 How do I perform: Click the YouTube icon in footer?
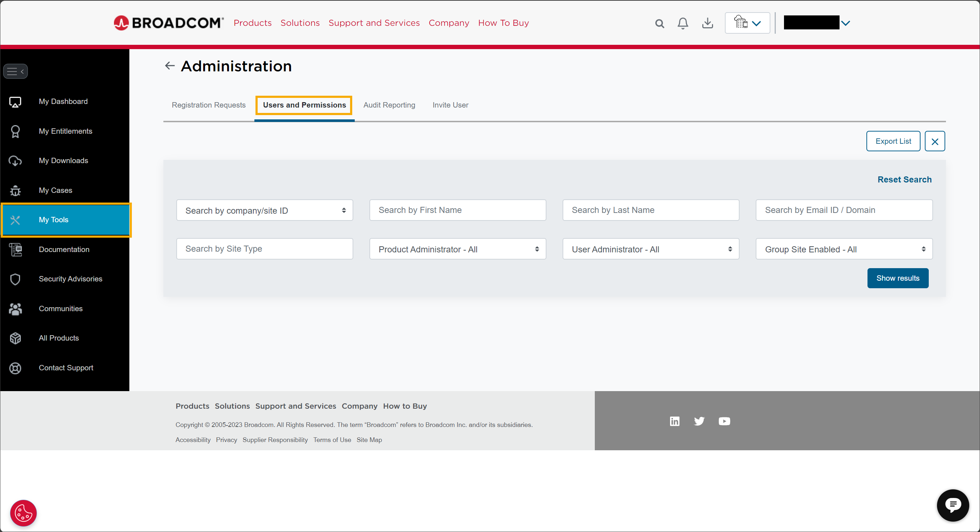pyautogui.click(x=724, y=421)
